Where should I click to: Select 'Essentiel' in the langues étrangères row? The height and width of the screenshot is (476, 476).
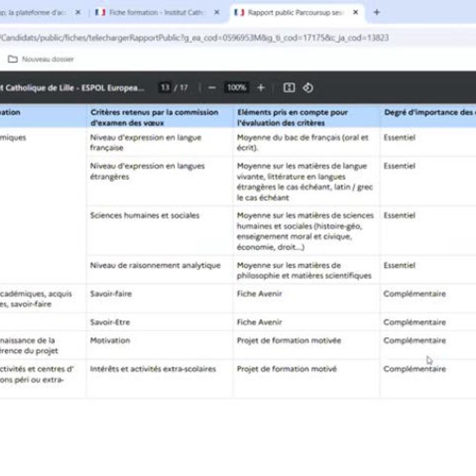[x=400, y=166]
